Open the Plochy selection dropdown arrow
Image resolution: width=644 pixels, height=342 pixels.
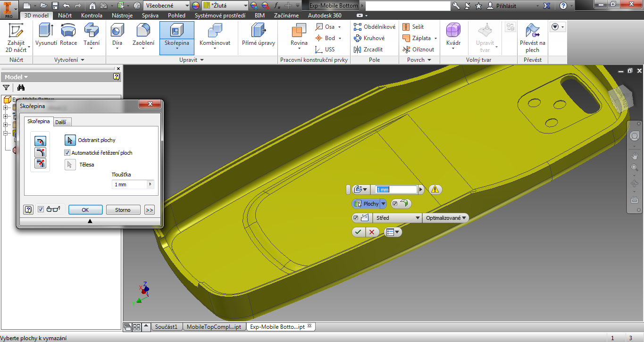click(383, 204)
